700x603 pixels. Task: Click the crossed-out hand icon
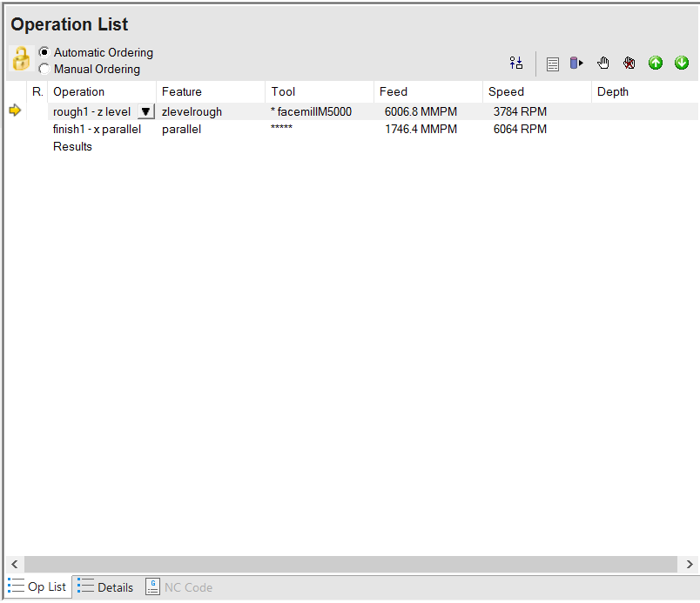click(x=629, y=63)
